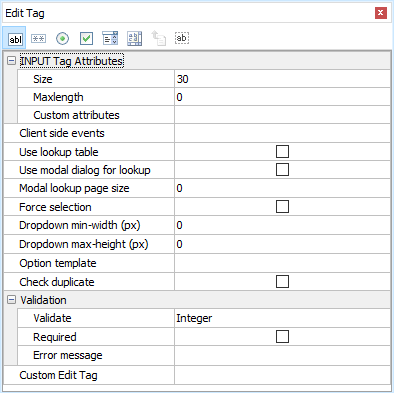Select the TextArea edit tag icon
This screenshot has width=394, height=394.
134,39
